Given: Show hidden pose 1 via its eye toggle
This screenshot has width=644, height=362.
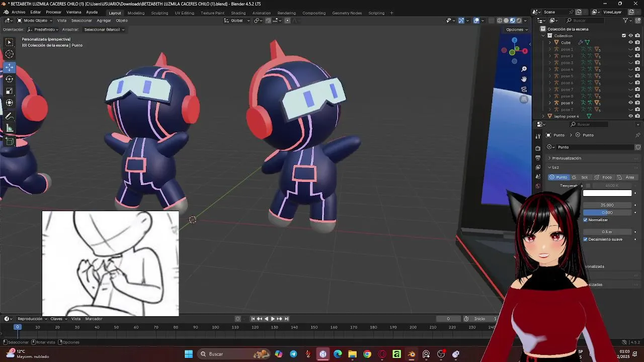Looking at the screenshot, I should 630,49.
